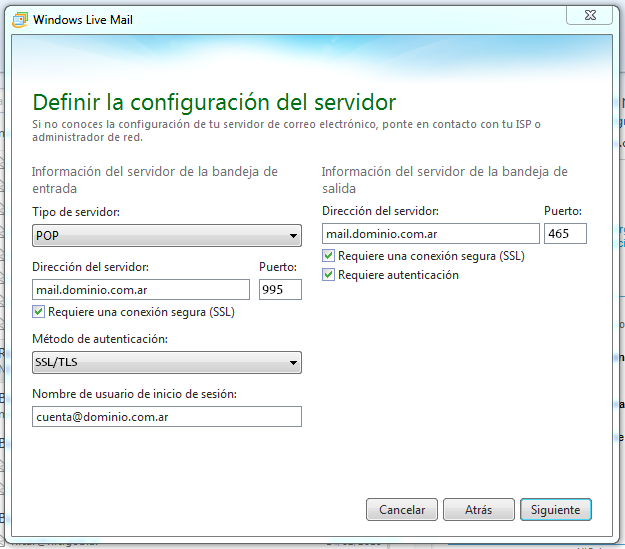The width and height of the screenshot is (625, 549).
Task: Click the Nombre de usuario de inicio de sesión label
Action: [134, 394]
